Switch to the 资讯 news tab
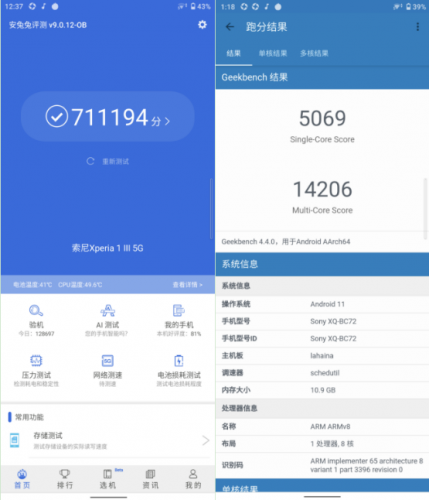 (151, 479)
